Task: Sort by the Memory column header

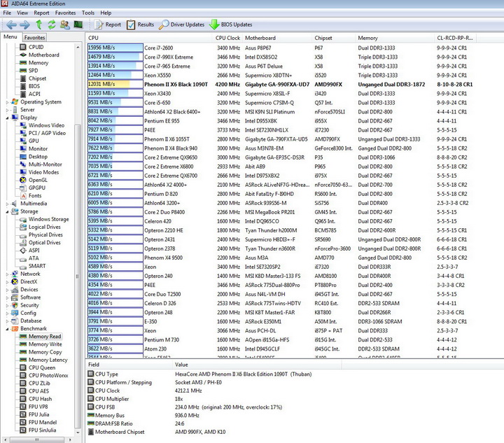Action: click(x=395, y=38)
